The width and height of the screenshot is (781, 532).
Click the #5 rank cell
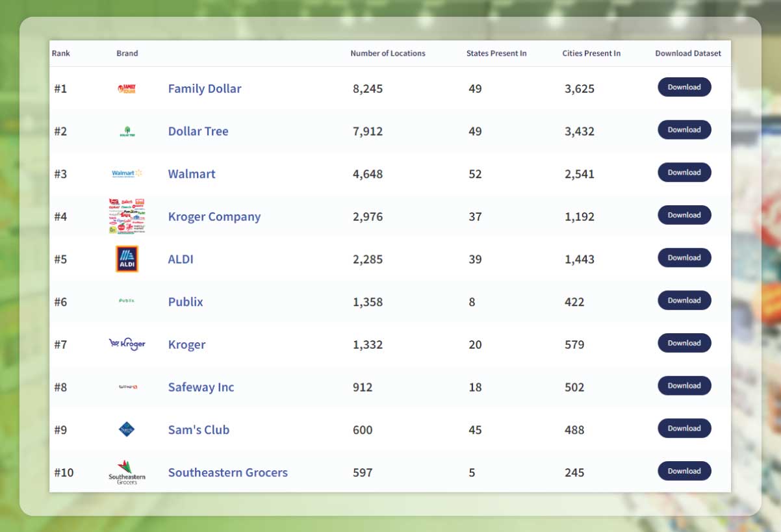(x=60, y=260)
